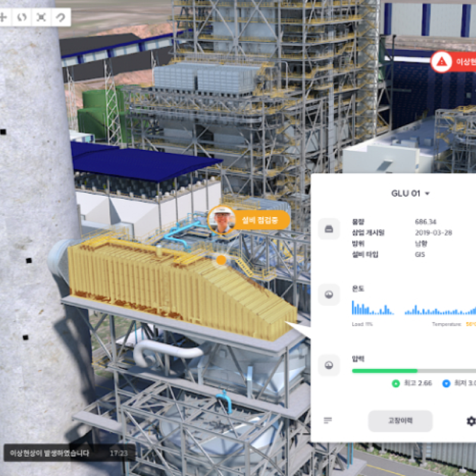The image size is (476, 476).
Task: Click the red warning triangle alert icon
Action: coord(441,61)
